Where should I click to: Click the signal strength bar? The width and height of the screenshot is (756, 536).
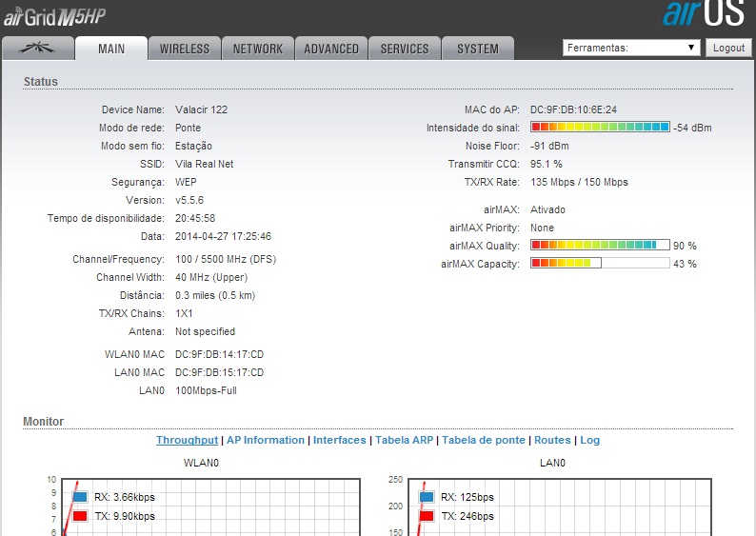pos(600,128)
